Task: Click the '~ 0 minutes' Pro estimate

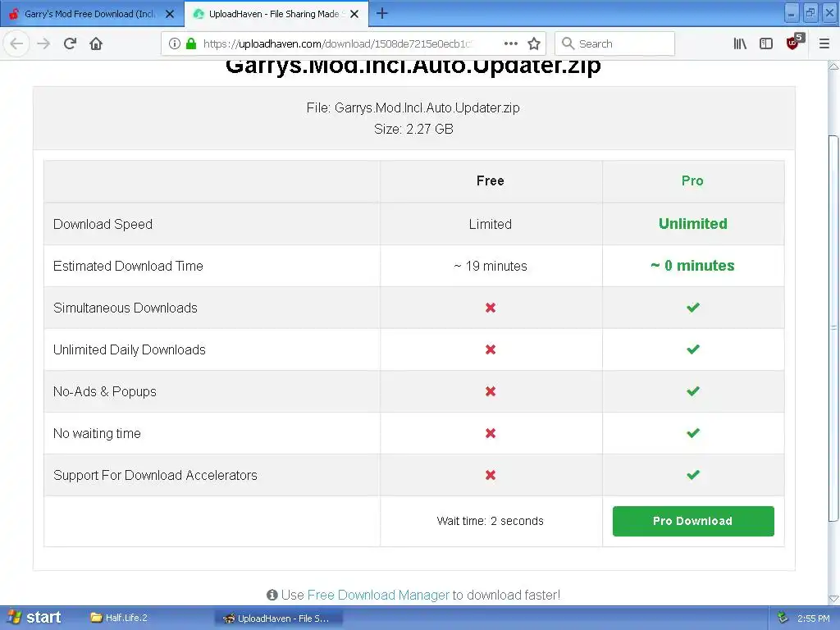Action: [x=692, y=265]
